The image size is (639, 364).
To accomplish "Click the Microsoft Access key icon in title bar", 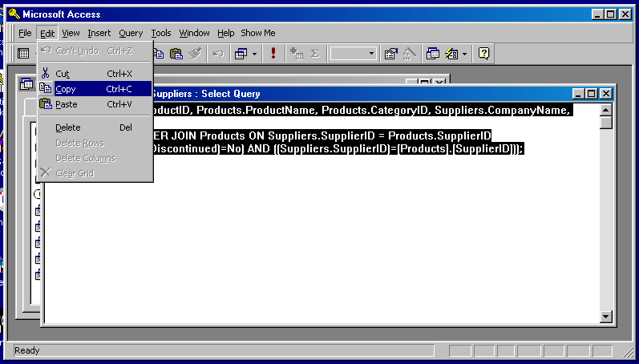I will coord(14,14).
